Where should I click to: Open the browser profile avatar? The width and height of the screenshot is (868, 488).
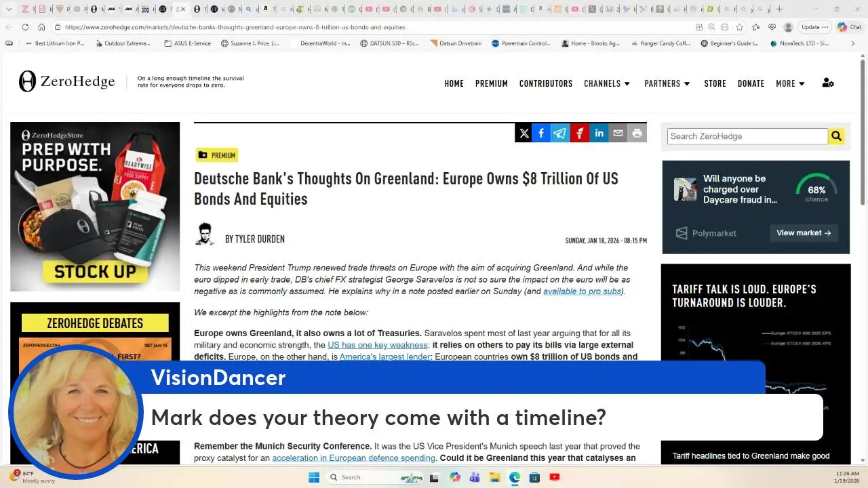click(788, 27)
